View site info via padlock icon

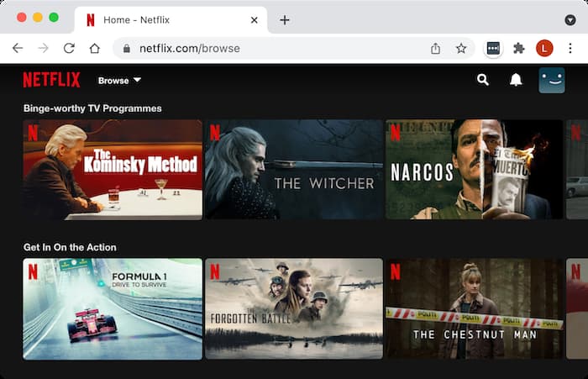point(127,49)
